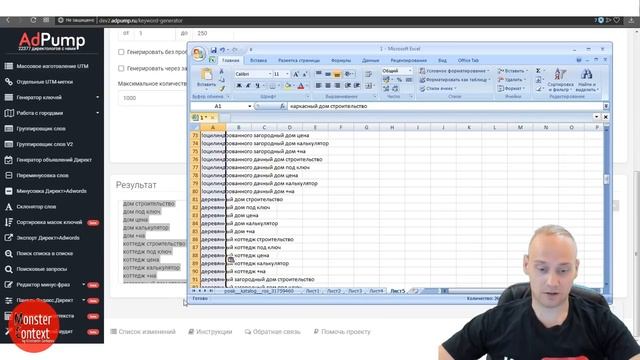Open the Office Tab ribbon tab
The width and height of the screenshot is (640, 360).
pos(468,60)
